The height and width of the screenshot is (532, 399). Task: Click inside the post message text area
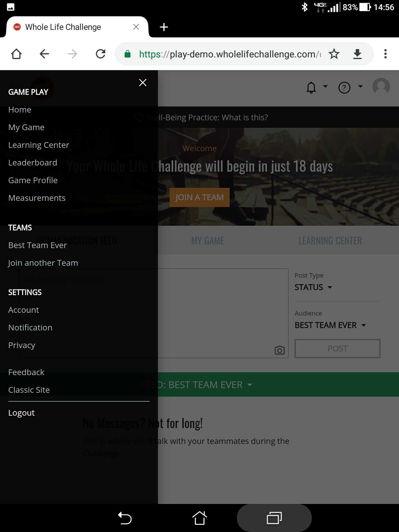click(x=154, y=313)
